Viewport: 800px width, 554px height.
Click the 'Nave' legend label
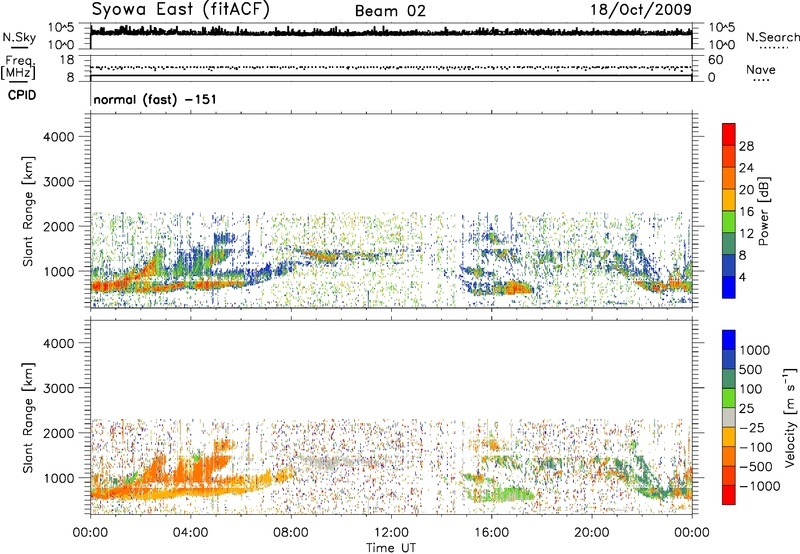761,69
